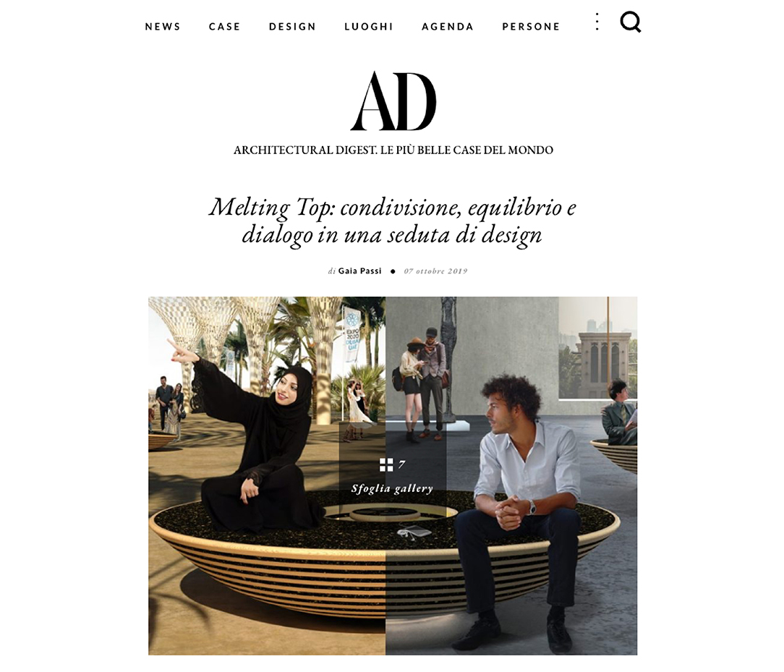Open the three-dot more menu

pyautogui.click(x=597, y=22)
